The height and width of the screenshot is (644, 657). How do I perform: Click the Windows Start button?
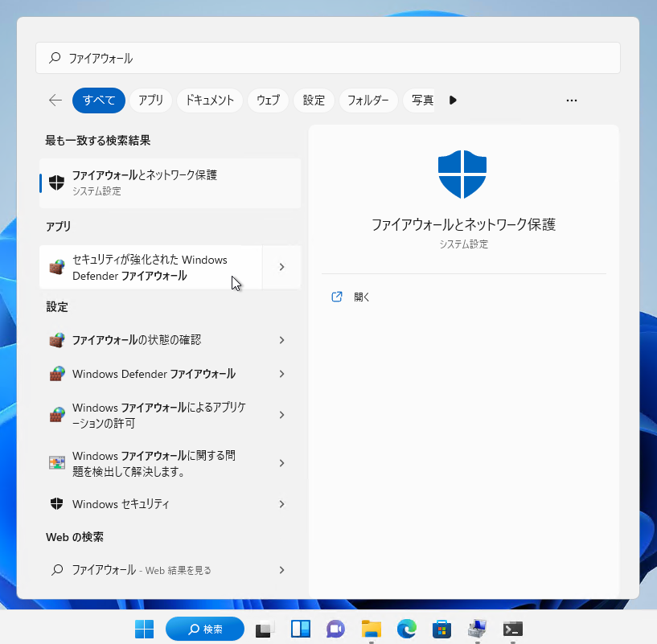point(145,629)
